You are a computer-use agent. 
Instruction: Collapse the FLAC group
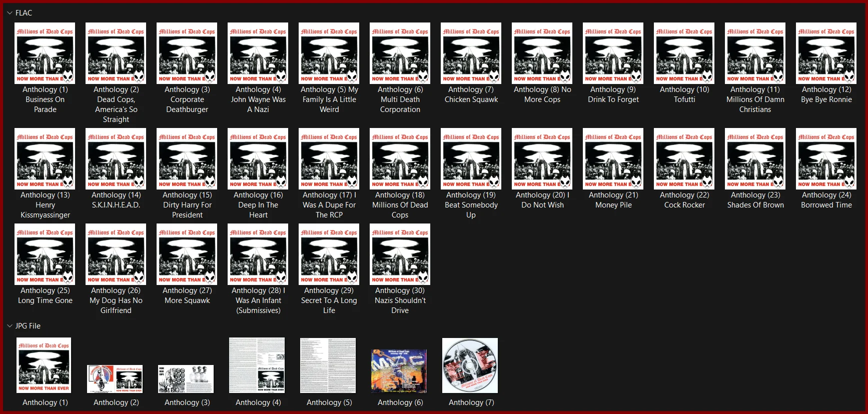click(x=10, y=13)
